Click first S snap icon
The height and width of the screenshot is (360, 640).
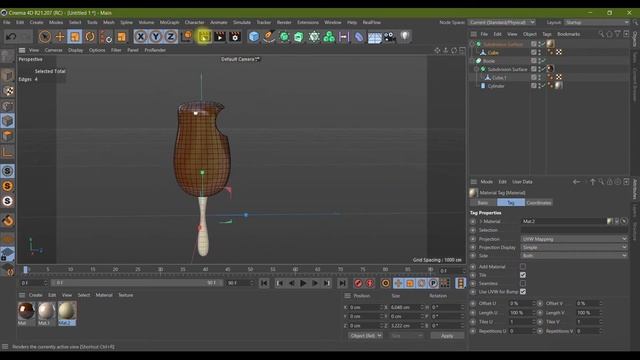coord(7,171)
